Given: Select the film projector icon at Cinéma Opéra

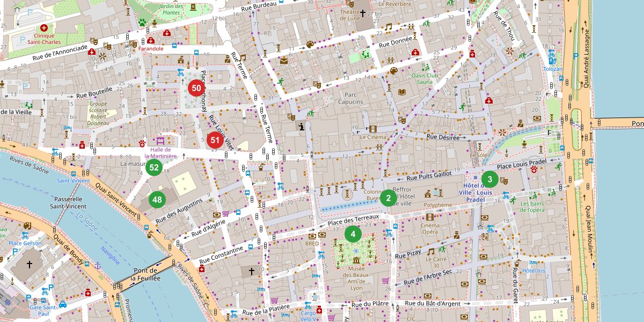Looking at the screenshot, I should [429, 218].
